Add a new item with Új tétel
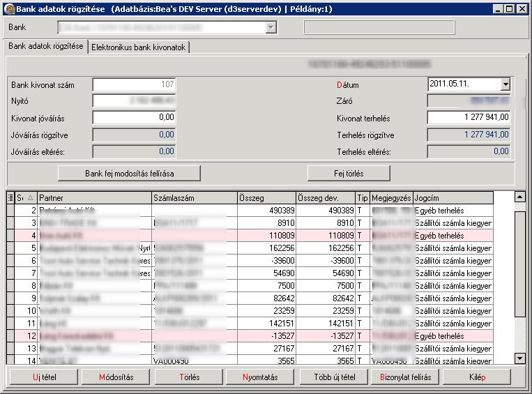The image size is (532, 394). (44, 377)
